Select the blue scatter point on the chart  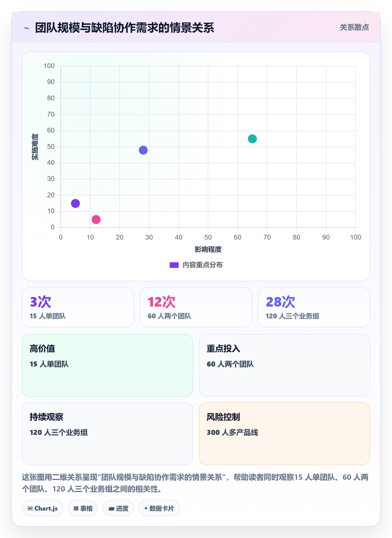point(143,150)
